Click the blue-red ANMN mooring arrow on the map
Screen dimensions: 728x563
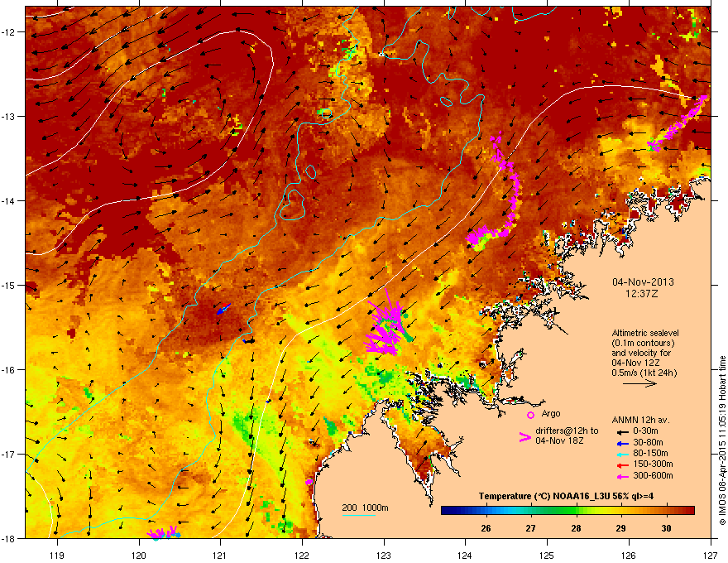[x=223, y=308]
